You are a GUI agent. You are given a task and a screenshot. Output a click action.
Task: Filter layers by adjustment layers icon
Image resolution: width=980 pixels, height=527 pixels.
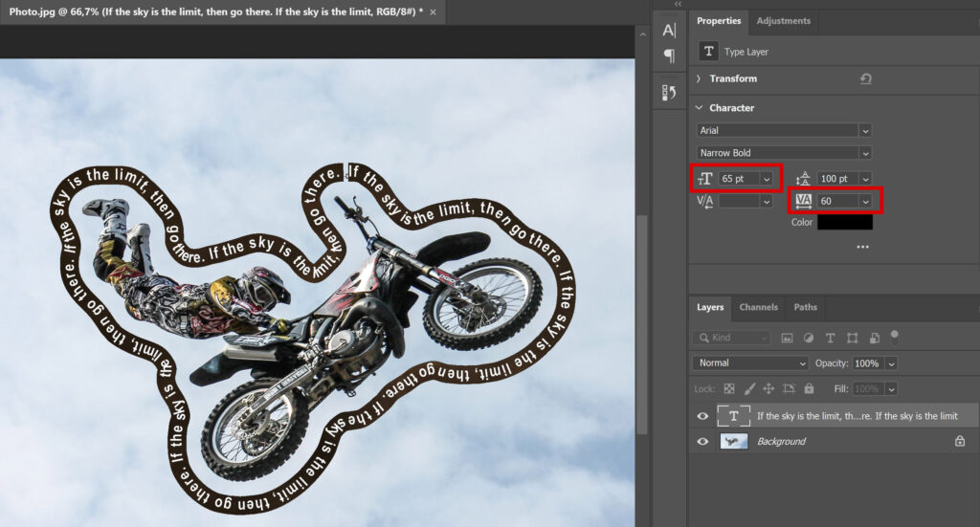(809, 338)
